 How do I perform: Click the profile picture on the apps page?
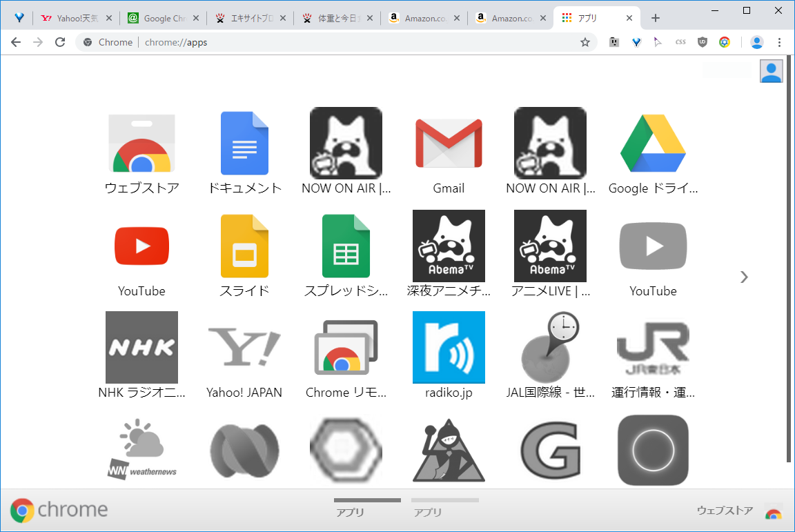(x=771, y=71)
